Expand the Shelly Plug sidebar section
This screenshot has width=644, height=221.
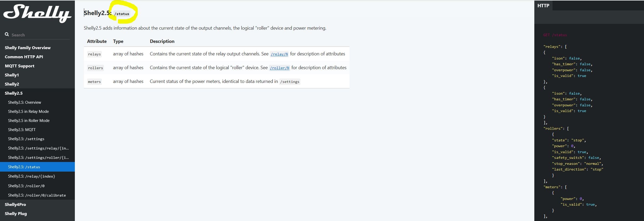[x=16, y=213]
